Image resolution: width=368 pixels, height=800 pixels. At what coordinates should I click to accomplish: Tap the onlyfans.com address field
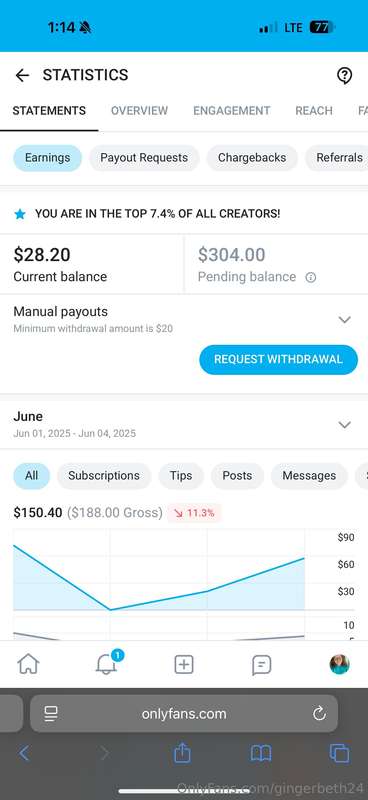click(x=184, y=713)
